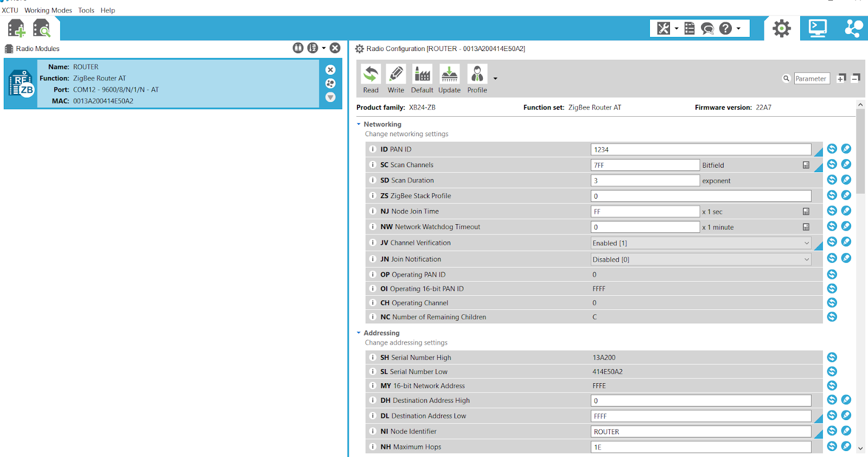Screen dimensions: 868x457
Task: Open the radio modules list options dropdown arrow
Action: (324, 48)
